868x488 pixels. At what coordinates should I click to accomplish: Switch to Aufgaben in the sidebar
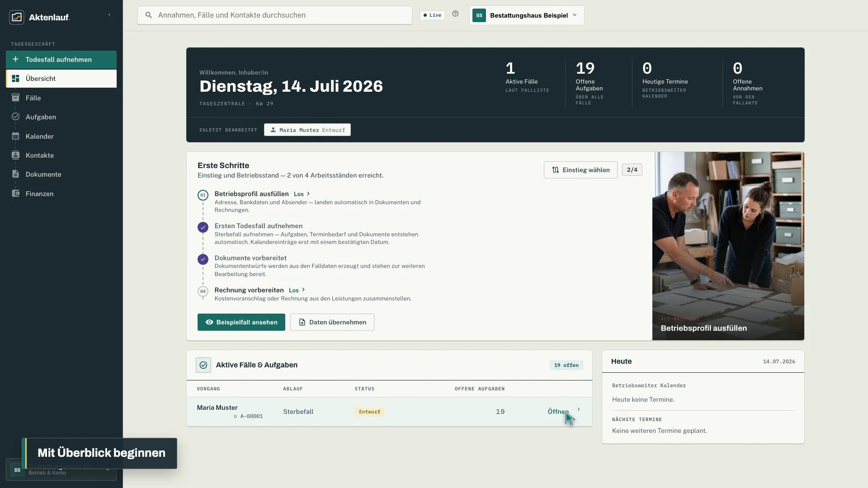point(61,117)
